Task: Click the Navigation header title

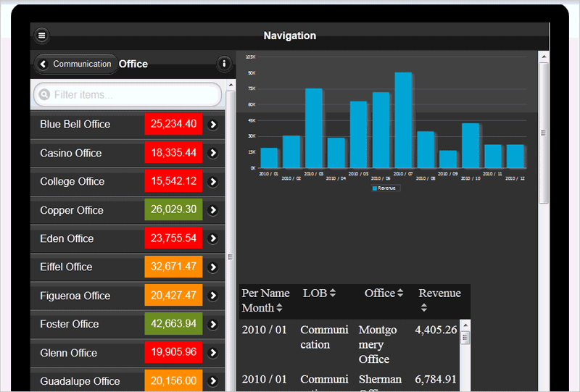Action: (289, 36)
